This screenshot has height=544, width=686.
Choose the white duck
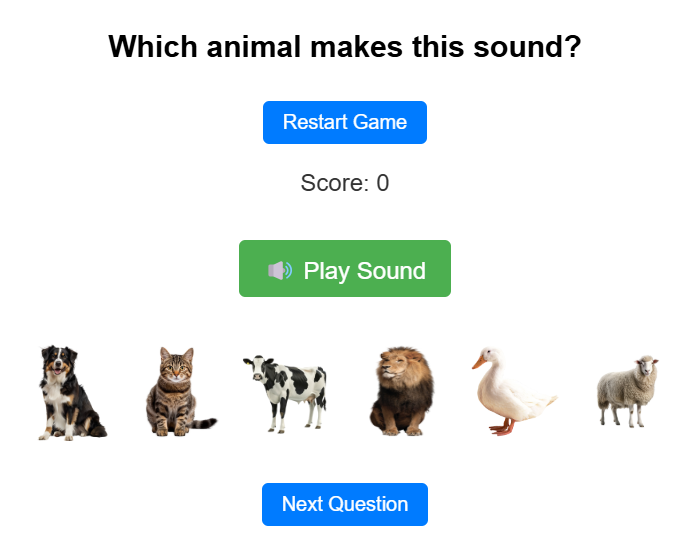[514, 391]
